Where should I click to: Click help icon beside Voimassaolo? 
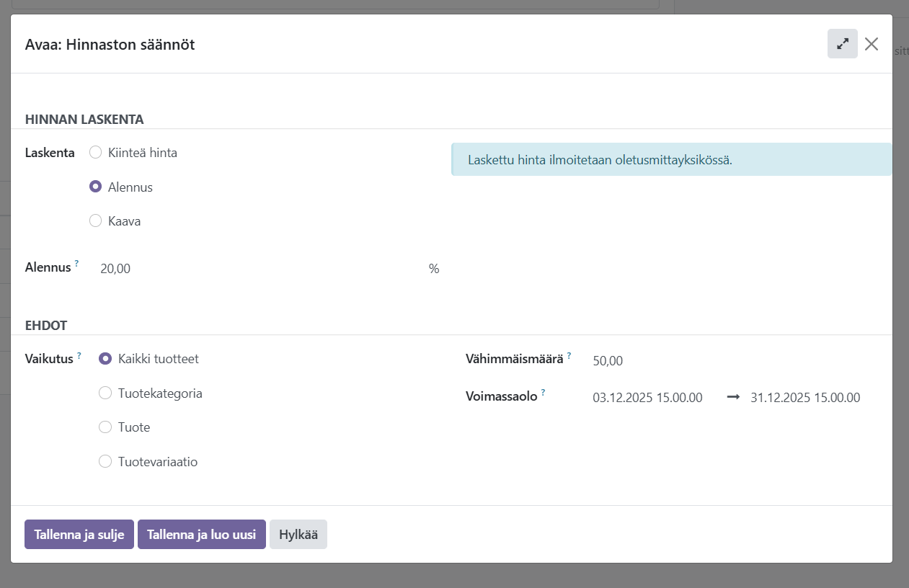click(x=543, y=393)
